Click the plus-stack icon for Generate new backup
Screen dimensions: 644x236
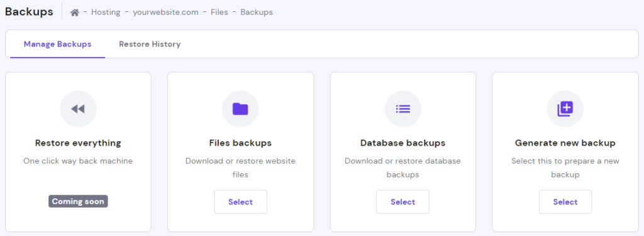pyautogui.click(x=565, y=109)
